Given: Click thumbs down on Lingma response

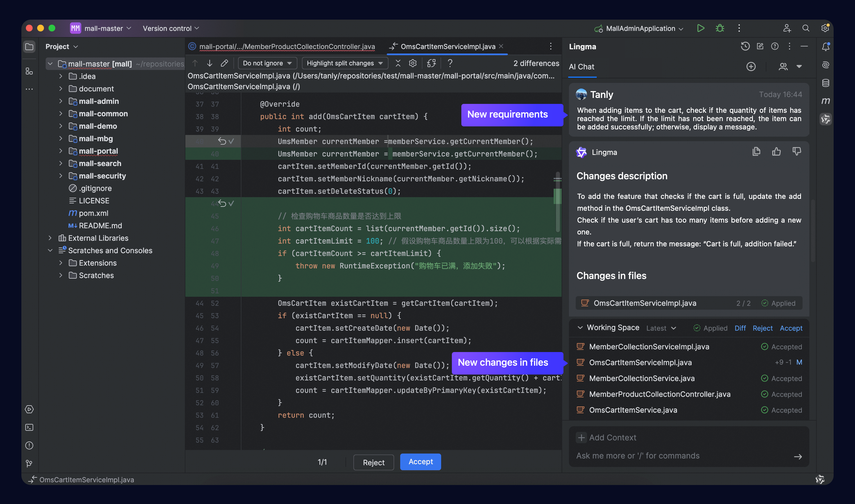Looking at the screenshot, I should tap(797, 152).
